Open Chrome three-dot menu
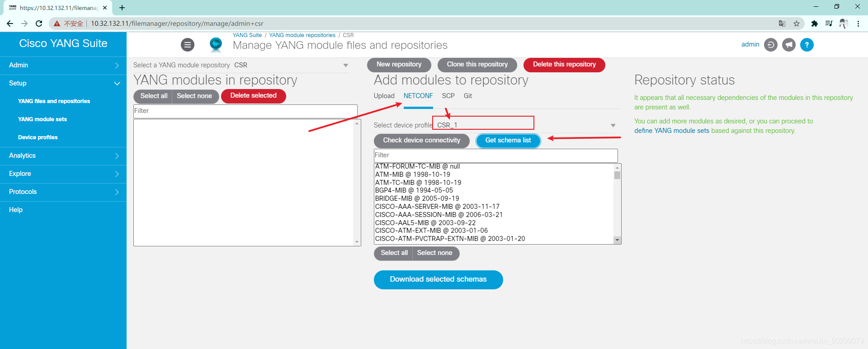 (x=858, y=24)
